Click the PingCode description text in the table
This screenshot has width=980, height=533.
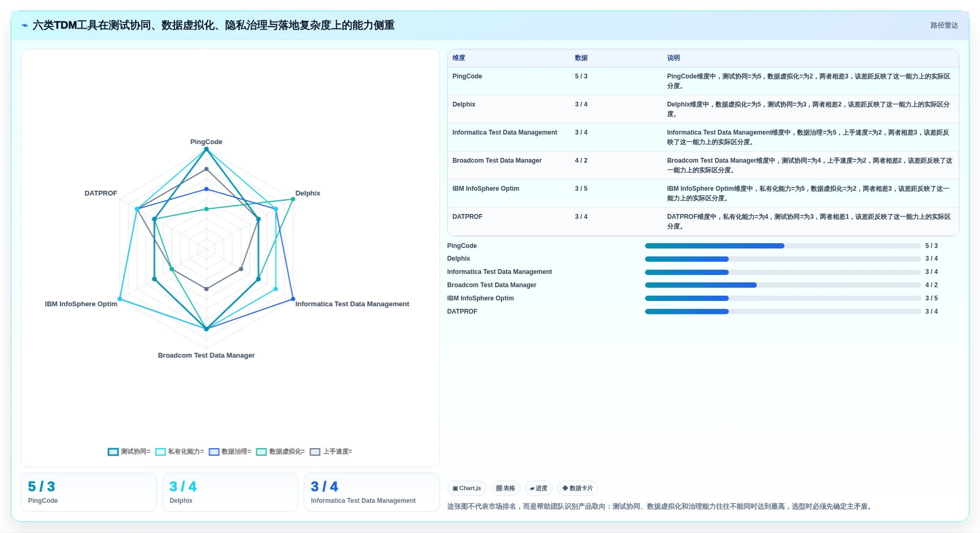809,81
